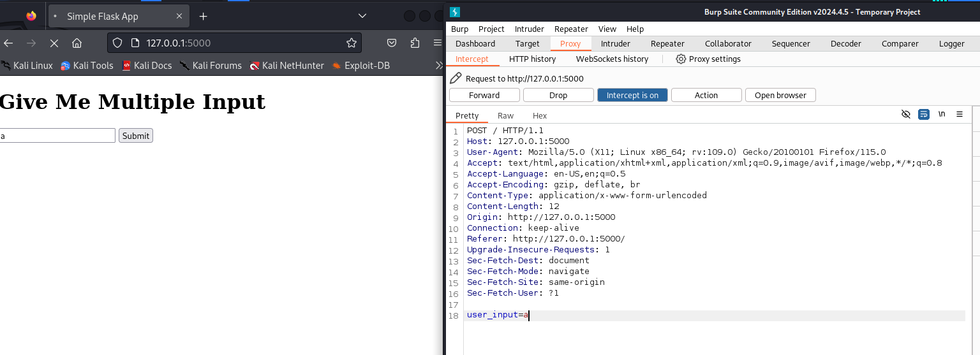The height and width of the screenshot is (355, 980).
Task: Toggle the hidden-eye inspector visibility icon
Action: click(905, 114)
